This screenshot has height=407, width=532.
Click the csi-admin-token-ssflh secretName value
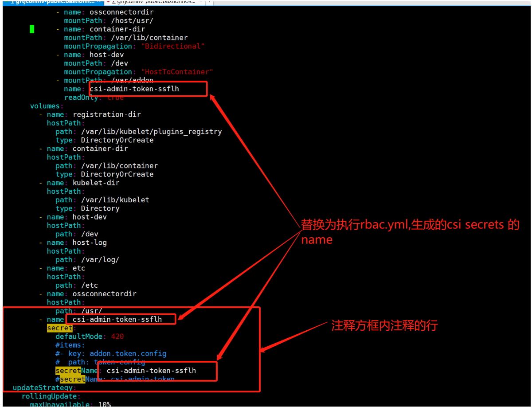151,370
